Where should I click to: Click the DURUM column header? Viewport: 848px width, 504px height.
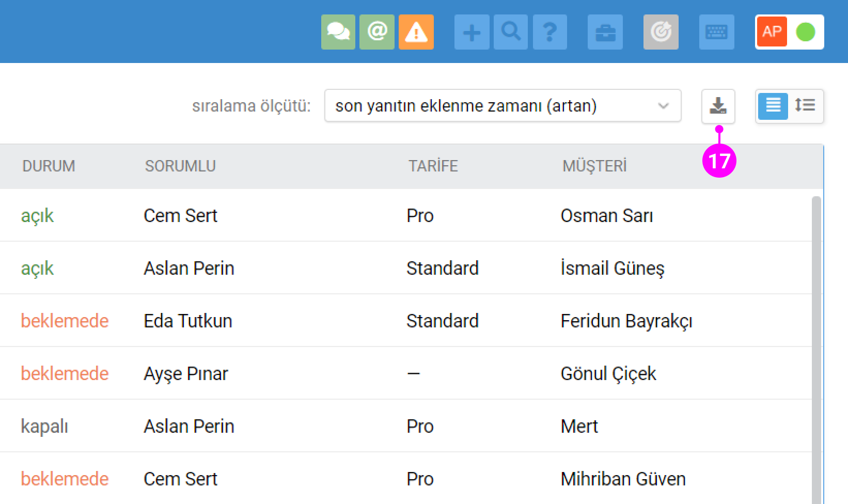pyautogui.click(x=49, y=166)
